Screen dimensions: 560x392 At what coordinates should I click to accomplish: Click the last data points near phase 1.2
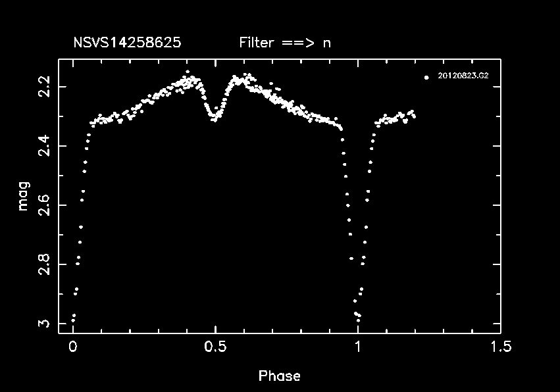click(x=413, y=114)
